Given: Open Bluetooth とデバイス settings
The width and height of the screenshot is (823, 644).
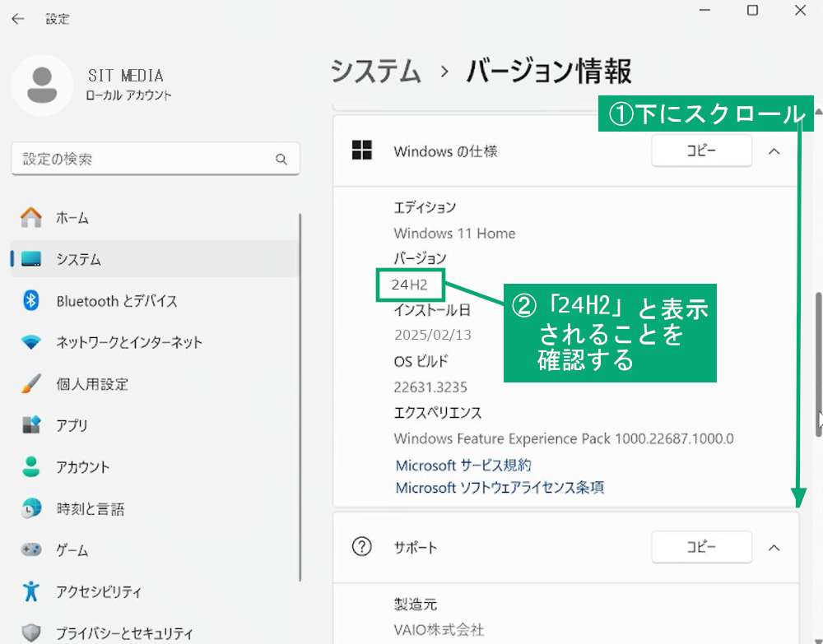Looking at the screenshot, I should [x=155, y=300].
